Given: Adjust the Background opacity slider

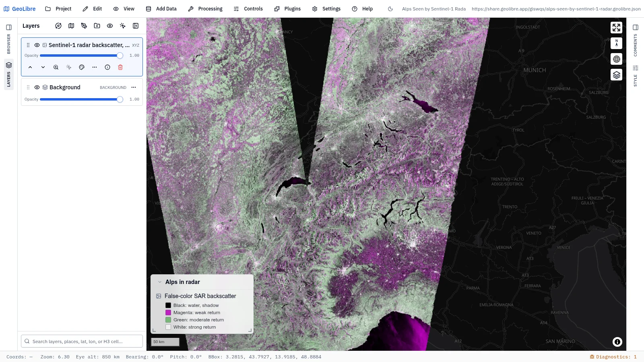Looking at the screenshot, I should click(82, 99).
